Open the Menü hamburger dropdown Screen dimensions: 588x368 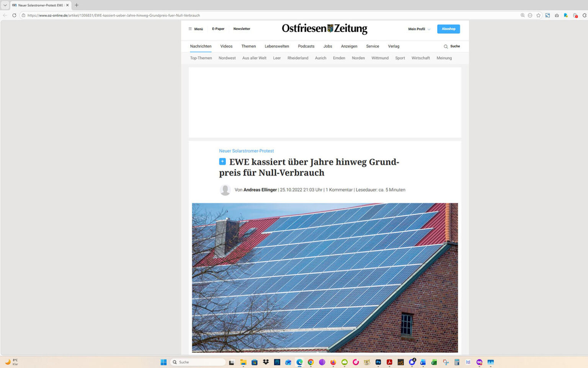click(x=195, y=29)
